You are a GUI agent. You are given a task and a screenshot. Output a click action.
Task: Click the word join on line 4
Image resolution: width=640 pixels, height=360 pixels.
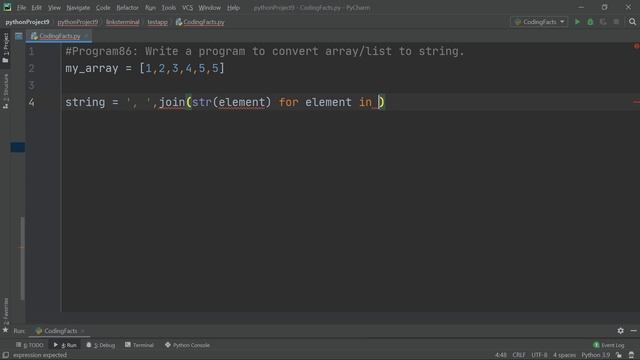point(172,102)
